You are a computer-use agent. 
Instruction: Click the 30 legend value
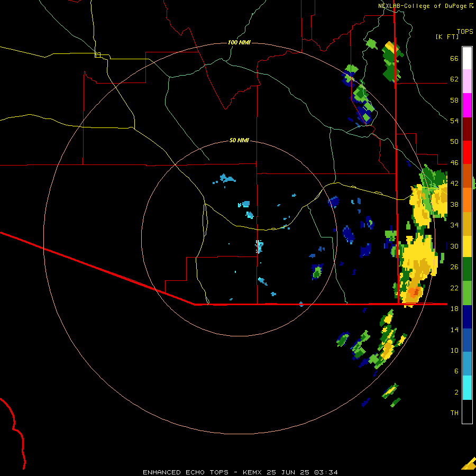tap(454, 246)
